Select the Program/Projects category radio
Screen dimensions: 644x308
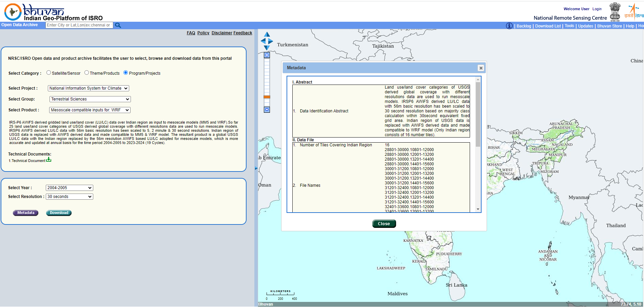coord(126,73)
